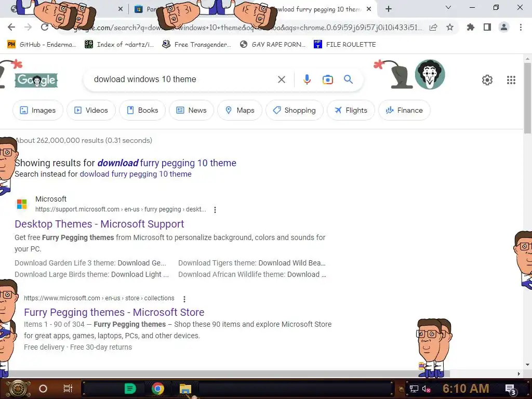Click the horizontal scrollbar at page bottom
This screenshot has height=399, width=532.
224,374
